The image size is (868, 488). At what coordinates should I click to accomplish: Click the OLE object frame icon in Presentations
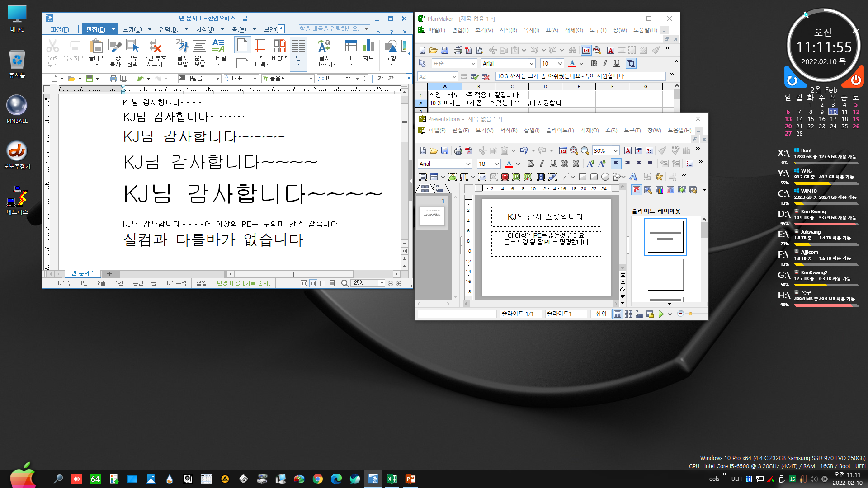tap(482, 177)
